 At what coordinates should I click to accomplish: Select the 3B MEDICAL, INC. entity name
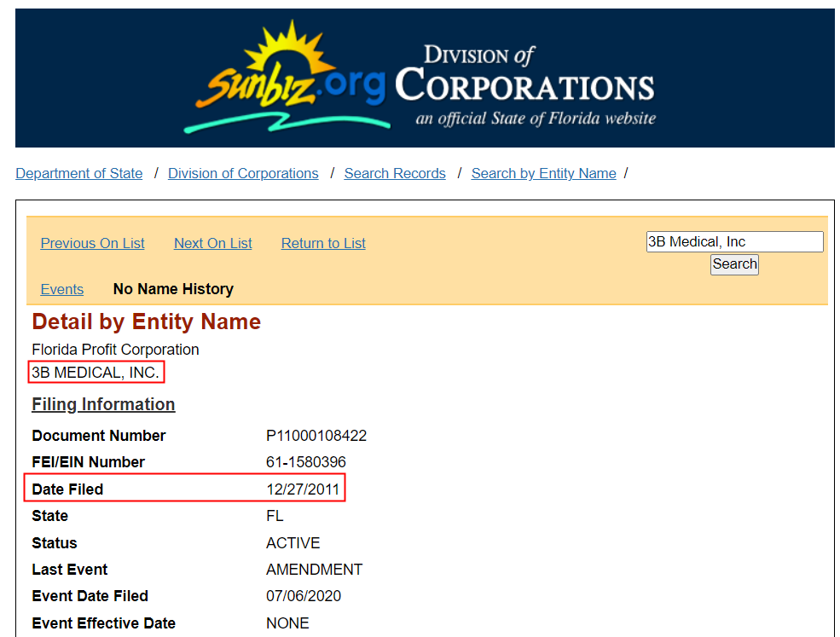tap(96, 373)
